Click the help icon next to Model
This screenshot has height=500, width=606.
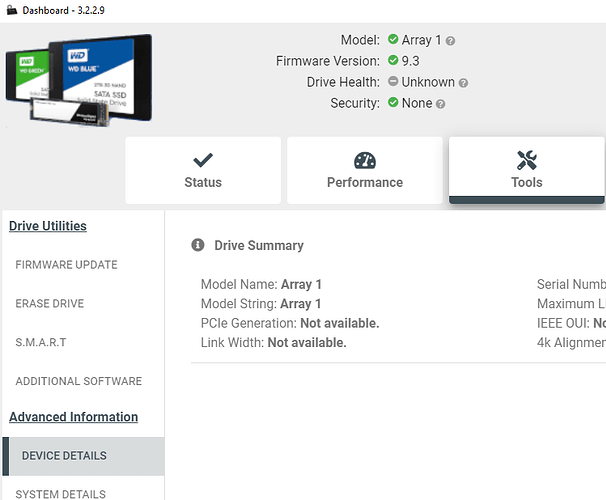[450, 41]
